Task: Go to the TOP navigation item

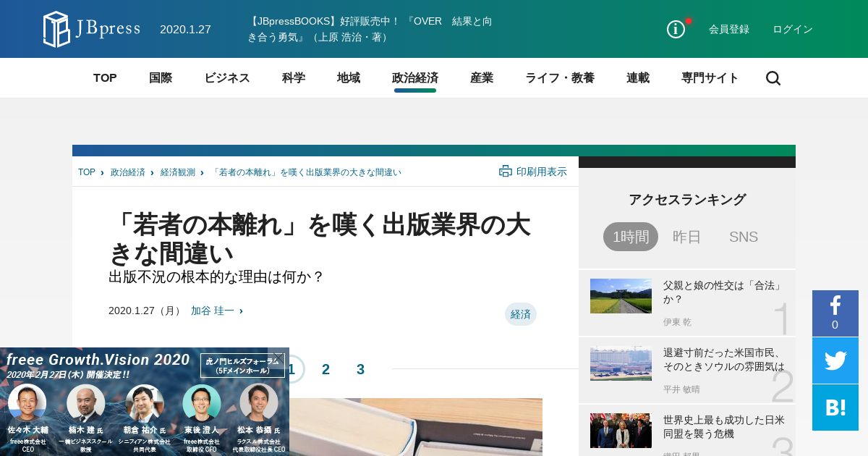Action: tap(105, 78)
